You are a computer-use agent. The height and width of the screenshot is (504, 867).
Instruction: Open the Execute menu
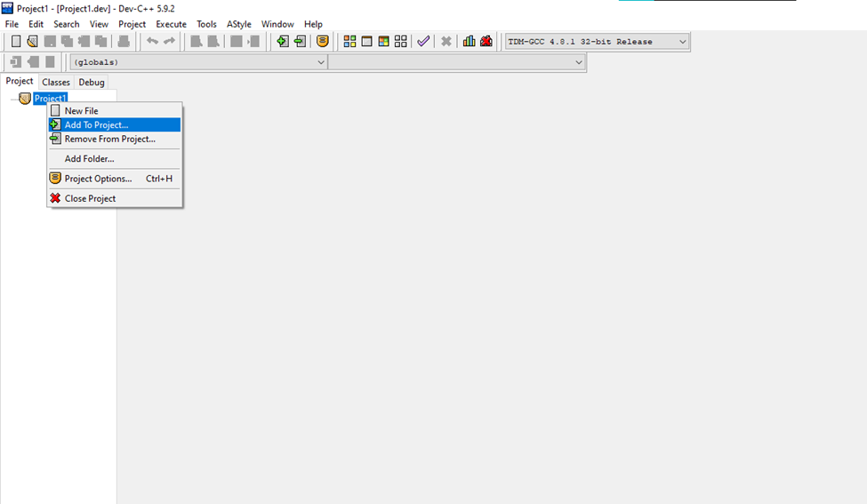pyautogui.click(x=171, y=24)
